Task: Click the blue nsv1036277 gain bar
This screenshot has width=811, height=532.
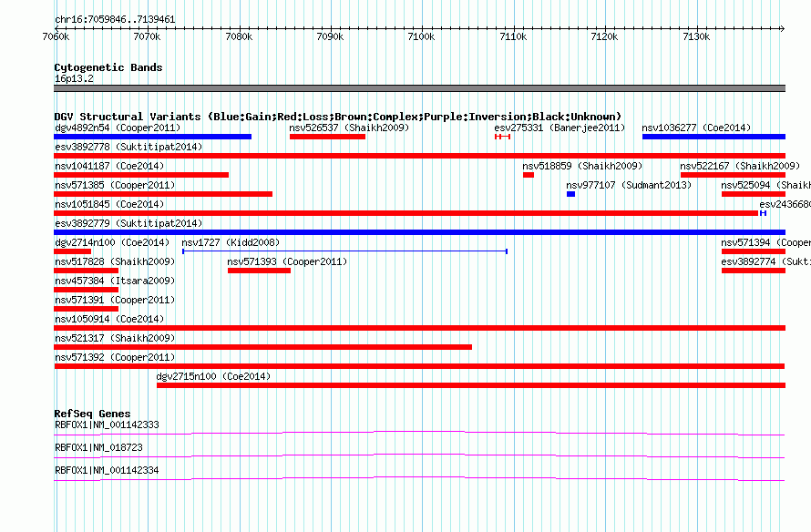Action: (713, 137)
